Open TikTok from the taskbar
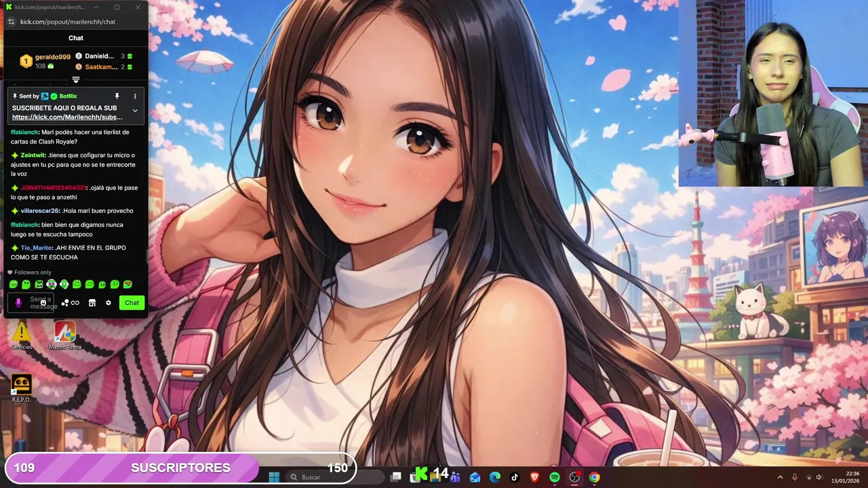This screenshot has width=868, height=488. point(515,477)
